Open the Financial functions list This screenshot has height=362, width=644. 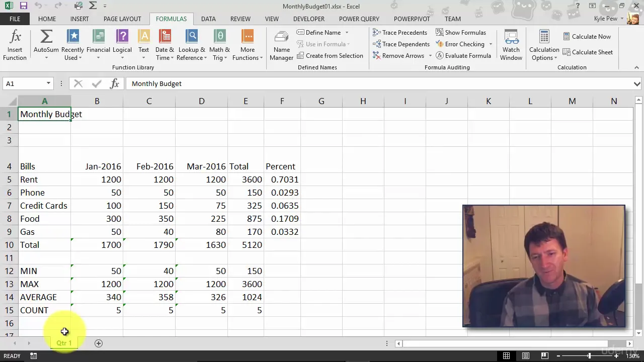(98, 45)
